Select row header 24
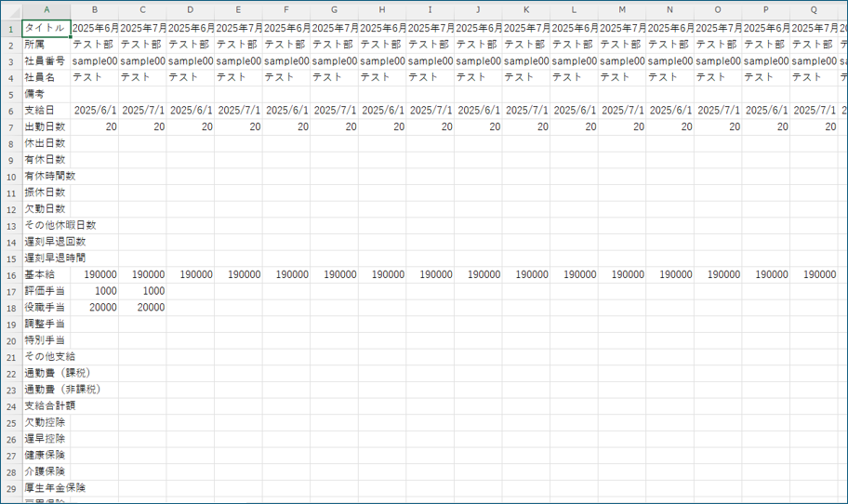 coord(11,405)
